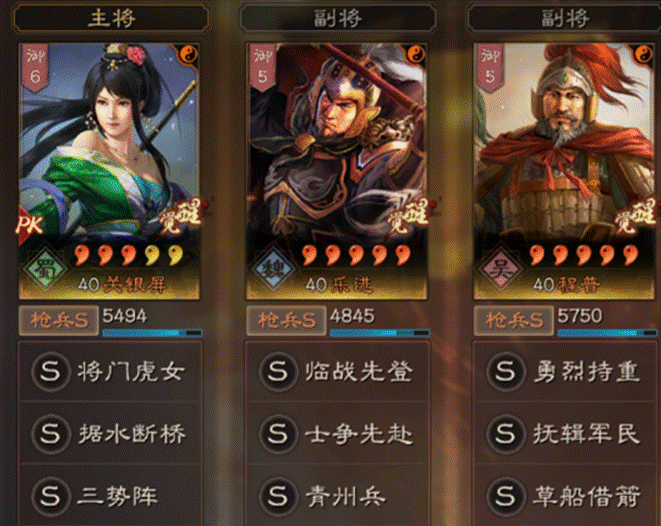
Task: Click the 蜀 faction badge on 关银屏's card
Action: click(x=45, y=269)
